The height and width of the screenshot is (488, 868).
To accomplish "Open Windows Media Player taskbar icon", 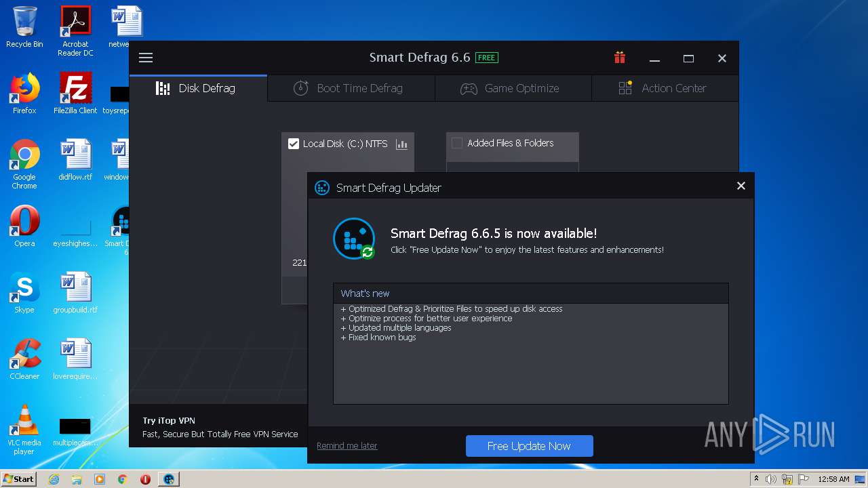I will pyautogui.click(x=100, y=479).
